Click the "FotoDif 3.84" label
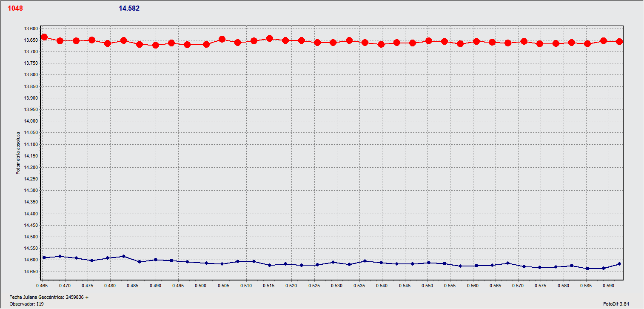644x309 pixels. 616,304
